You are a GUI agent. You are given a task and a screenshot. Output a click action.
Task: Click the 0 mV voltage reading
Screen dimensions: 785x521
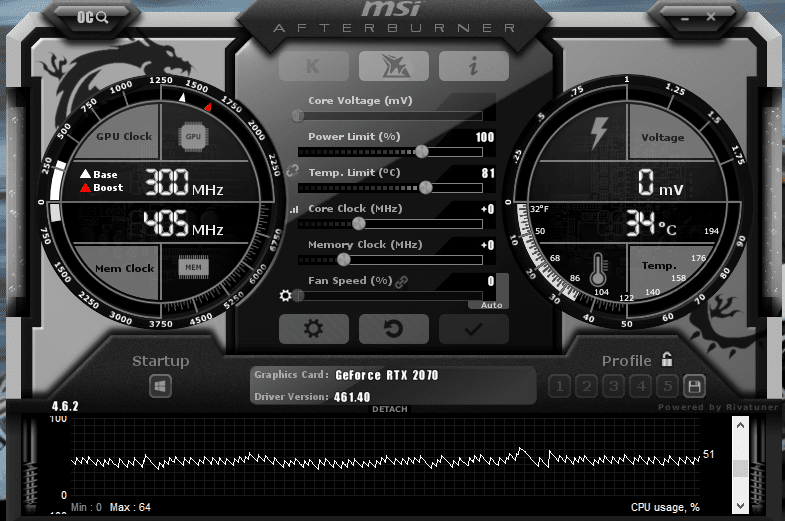pos(660,182)
